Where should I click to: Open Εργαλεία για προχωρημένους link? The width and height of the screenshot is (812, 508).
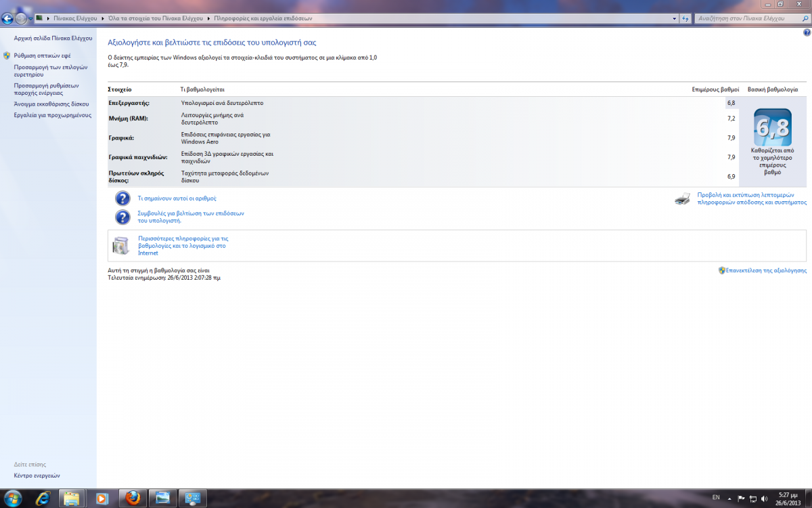point(52,115)
